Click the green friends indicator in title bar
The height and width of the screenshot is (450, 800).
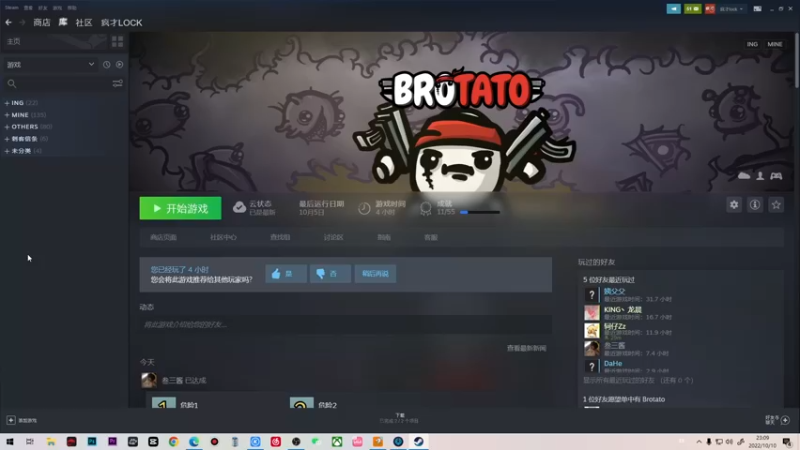(692, 9)
